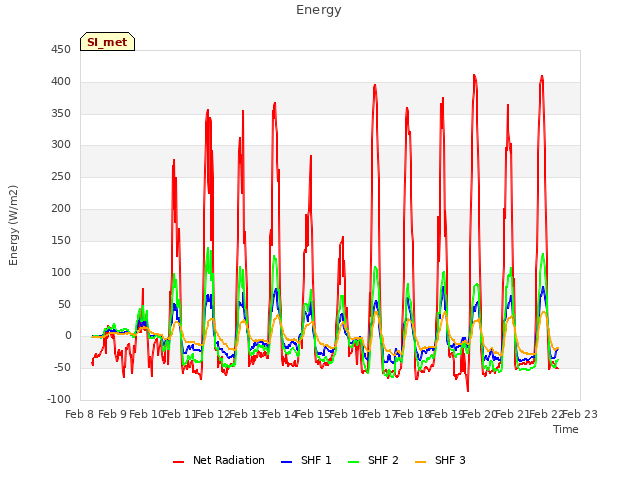The image size is (640, 480).
Task: Click the Net Radiation peak near 410 on Feb 20
Action: tap(474, 75)
